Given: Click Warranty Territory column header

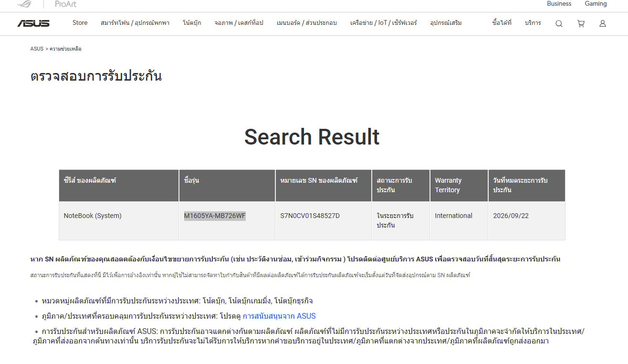Looking at the screenshot, I should 459,185.
